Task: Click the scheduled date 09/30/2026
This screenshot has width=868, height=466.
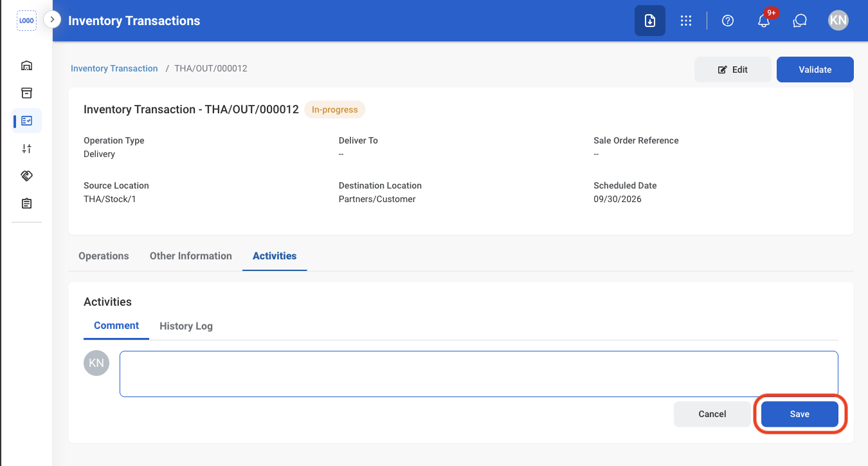Action: (x=617, y=199)
